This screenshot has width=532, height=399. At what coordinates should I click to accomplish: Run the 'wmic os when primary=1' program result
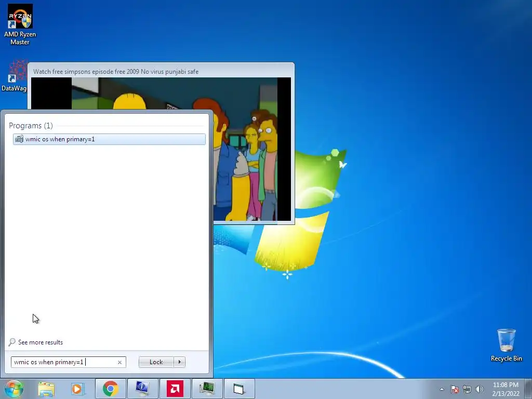click(109, 139)
